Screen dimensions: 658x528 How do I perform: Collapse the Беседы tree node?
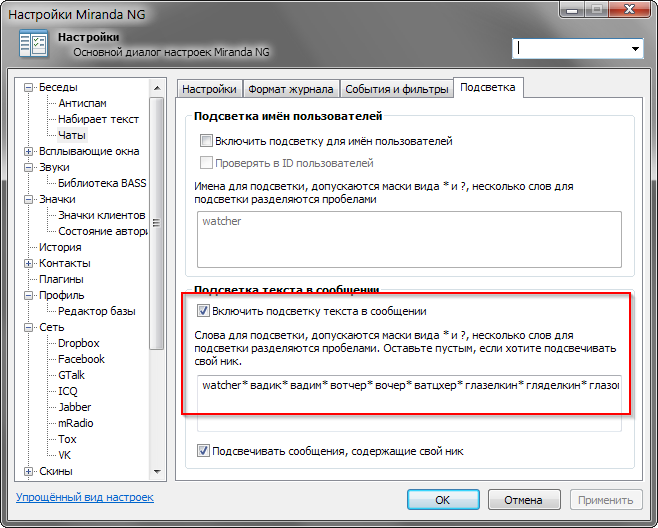click(29, 87)
